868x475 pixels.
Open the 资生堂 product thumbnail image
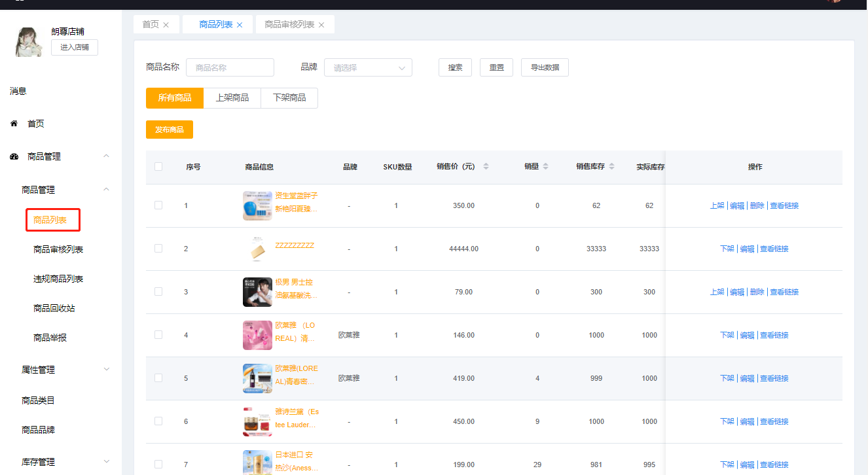[257, 205]
